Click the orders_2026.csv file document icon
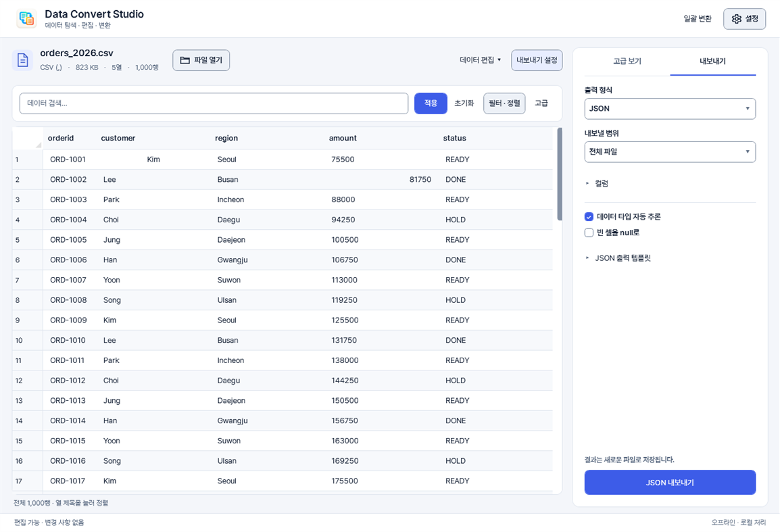Screen dimensions: 780x532 (x=22, y=60)
